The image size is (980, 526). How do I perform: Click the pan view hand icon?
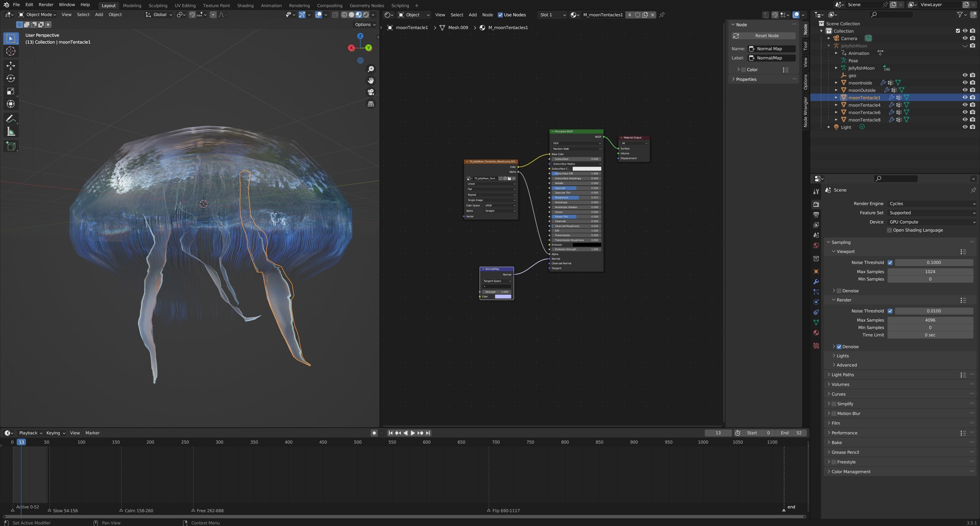(371, 81)
